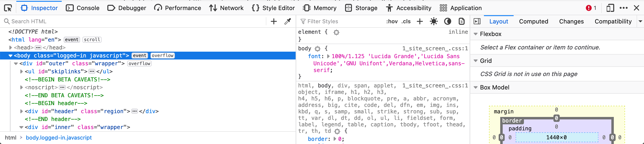Open responsive design mode icon
The width and height of the screenshot is (644, 144).
610,8
